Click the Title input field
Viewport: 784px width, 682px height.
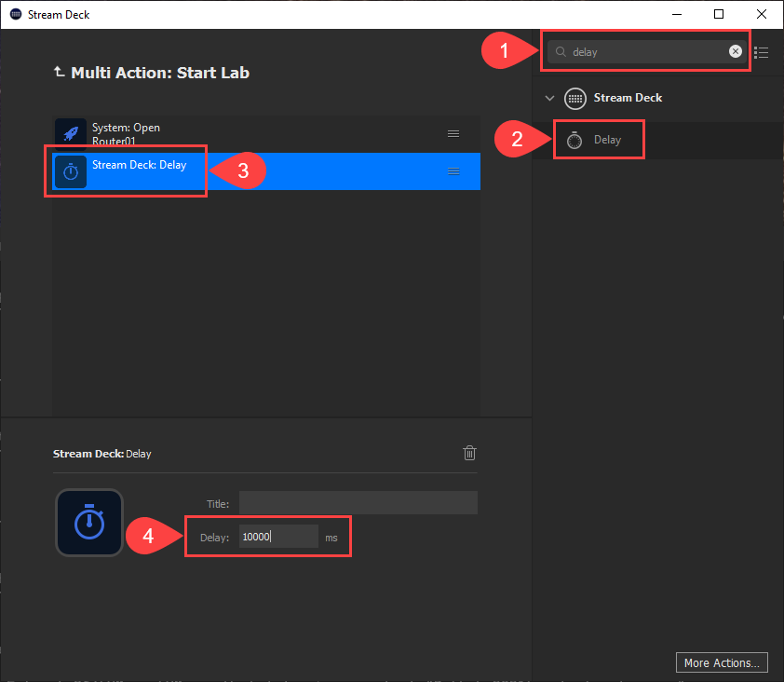point(358,503)
